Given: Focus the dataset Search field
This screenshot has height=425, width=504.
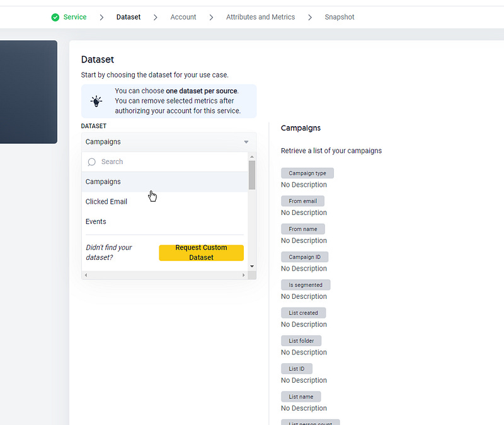Looking at the screenshot, I should [x=165, y=162].
